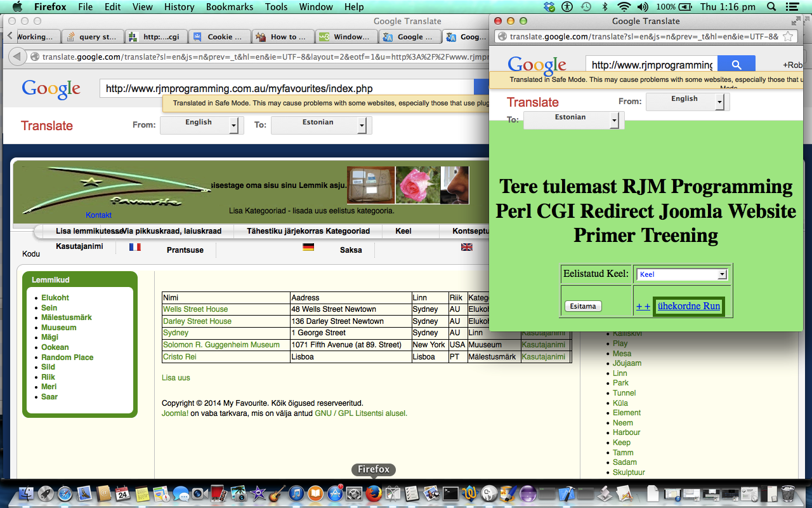812x508 pixels.
Task: Expand the Keel language select box
Action: 682,274
